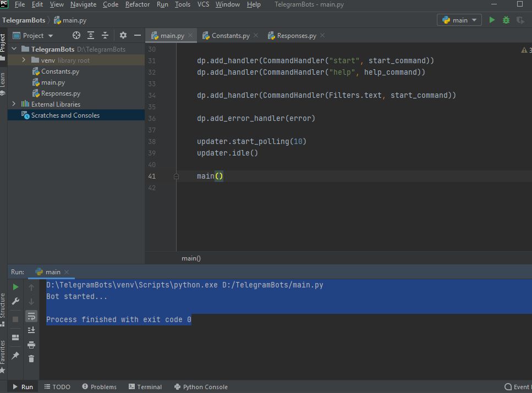The image size is (532, 393).
Task: Expand the venv library root folder
Action: [x=24, y=60]
